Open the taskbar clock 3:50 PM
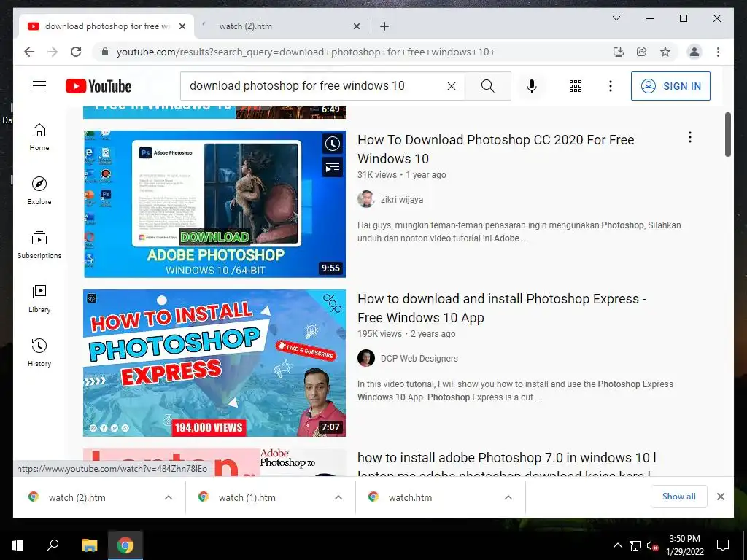Screen dimensions: 747x560 tap(684, 545)
